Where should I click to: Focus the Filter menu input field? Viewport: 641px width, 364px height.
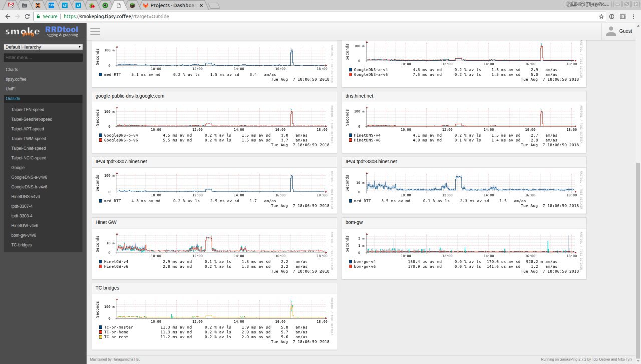tap(43, 58)
